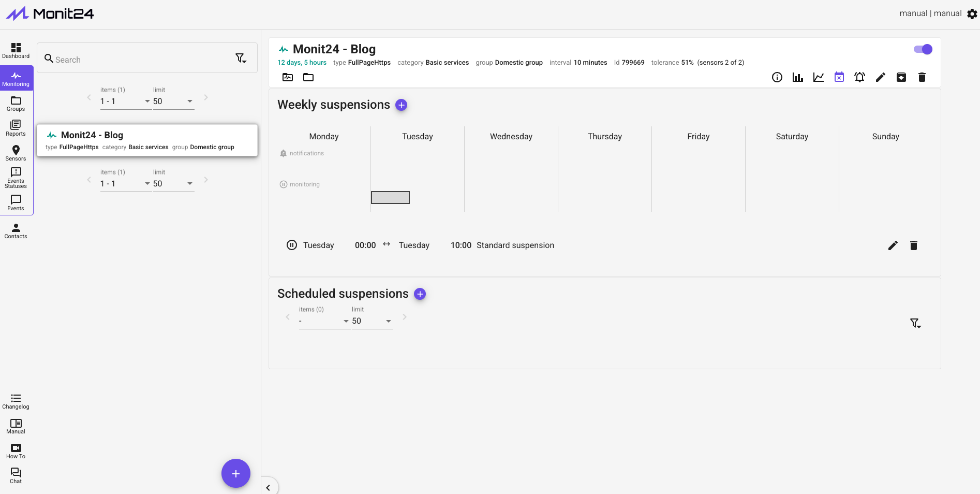The width and height of the screenshot is (980, 494).
Task: Expand the top limit 50 dropdown
Action: click(x=173, y=101)
